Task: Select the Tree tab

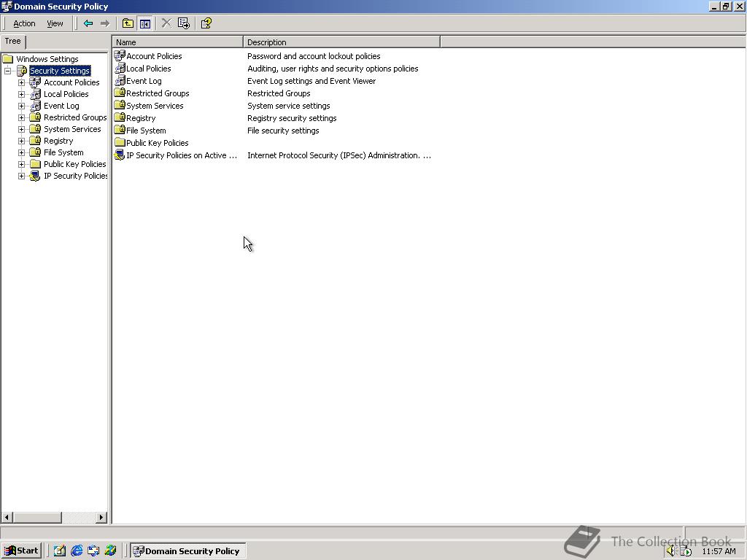Action: pos(13,42)
